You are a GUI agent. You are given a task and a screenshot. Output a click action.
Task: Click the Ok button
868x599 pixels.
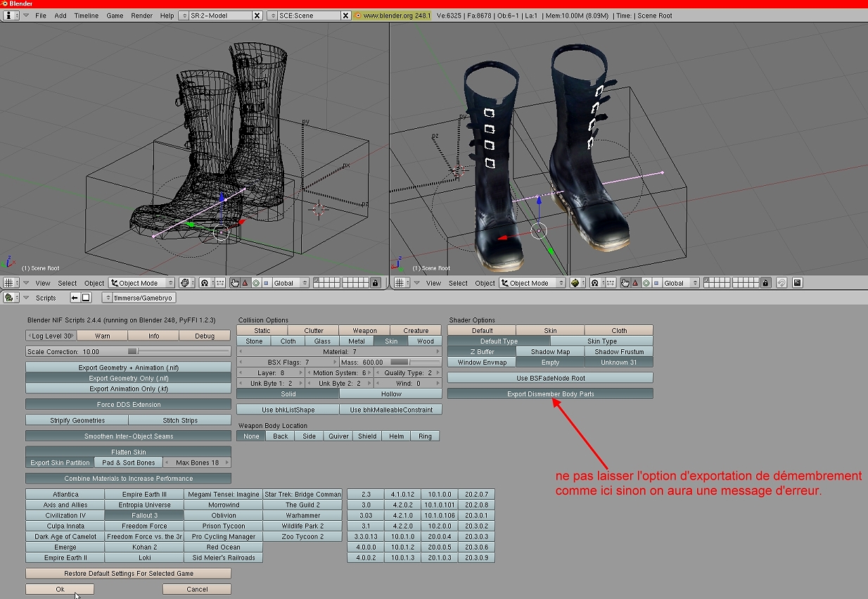[60, 589]
